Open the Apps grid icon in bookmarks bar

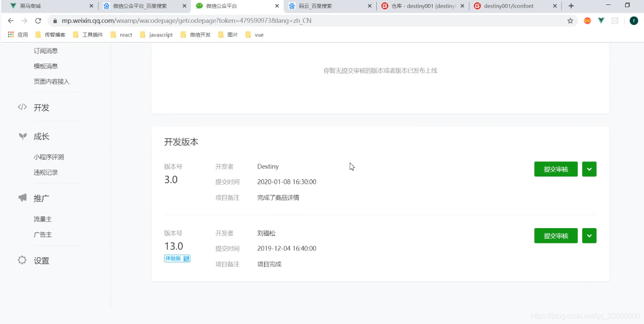click(x=11, y=35)
